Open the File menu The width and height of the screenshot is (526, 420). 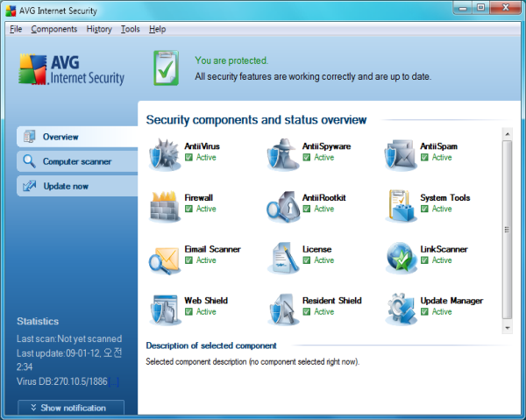[x=16, y=29]
